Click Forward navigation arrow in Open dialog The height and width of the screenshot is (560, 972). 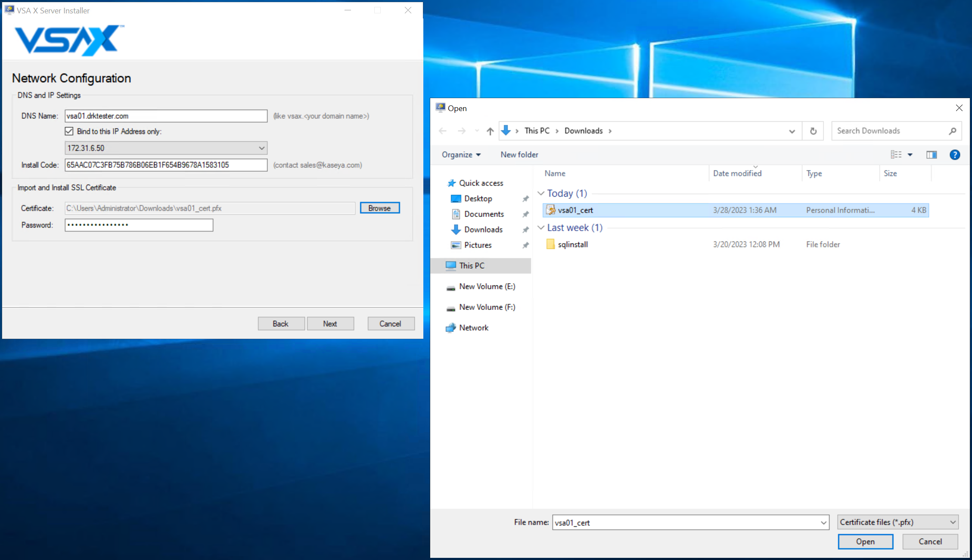pyautogui.click(x=462, y=131)
